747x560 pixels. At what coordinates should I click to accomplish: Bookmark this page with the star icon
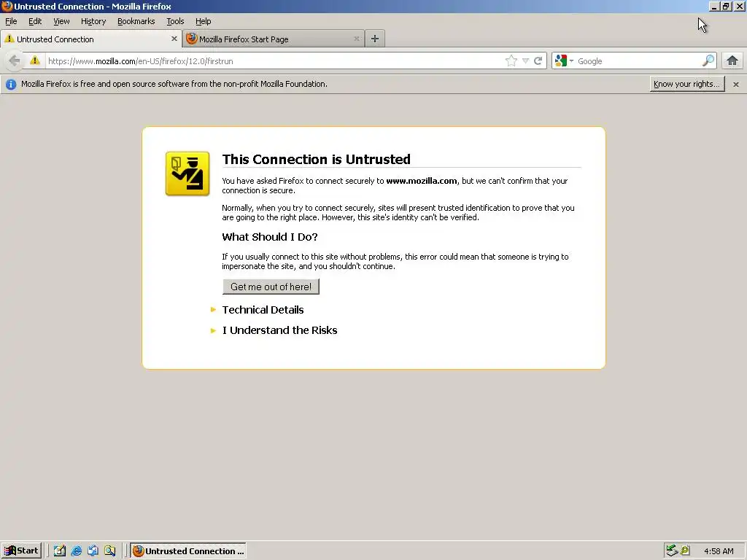tap(511, 61)
